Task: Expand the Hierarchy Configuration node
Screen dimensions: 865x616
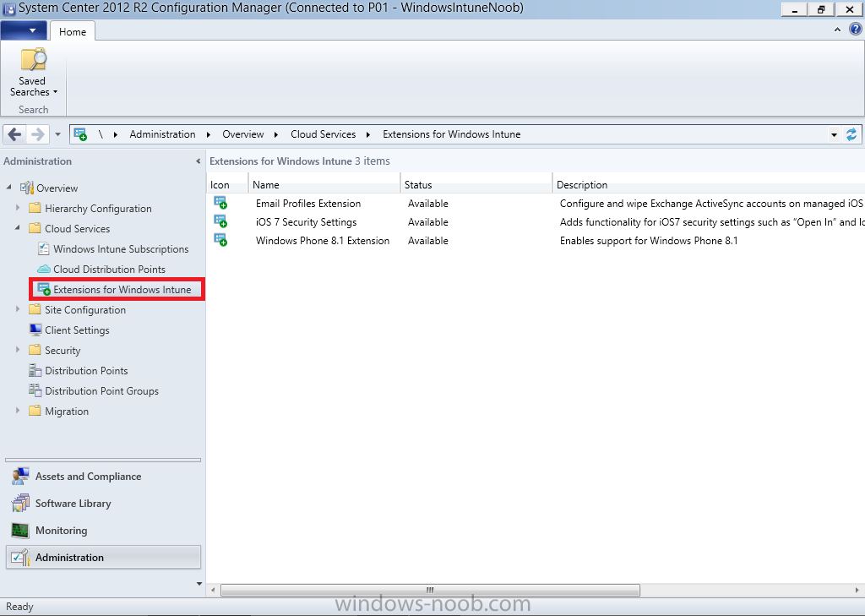Action: (18, 208)
